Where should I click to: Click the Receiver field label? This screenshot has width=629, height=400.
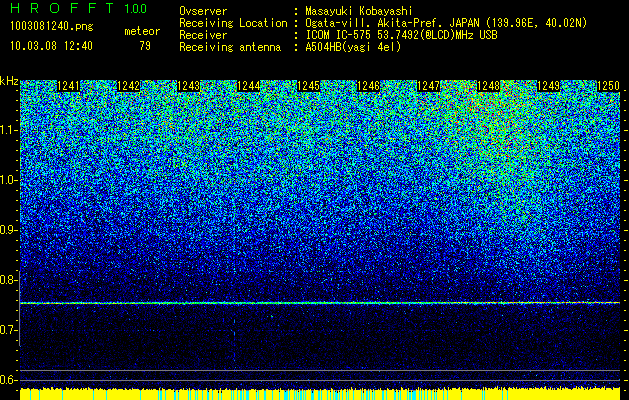[x=203, y=35]
